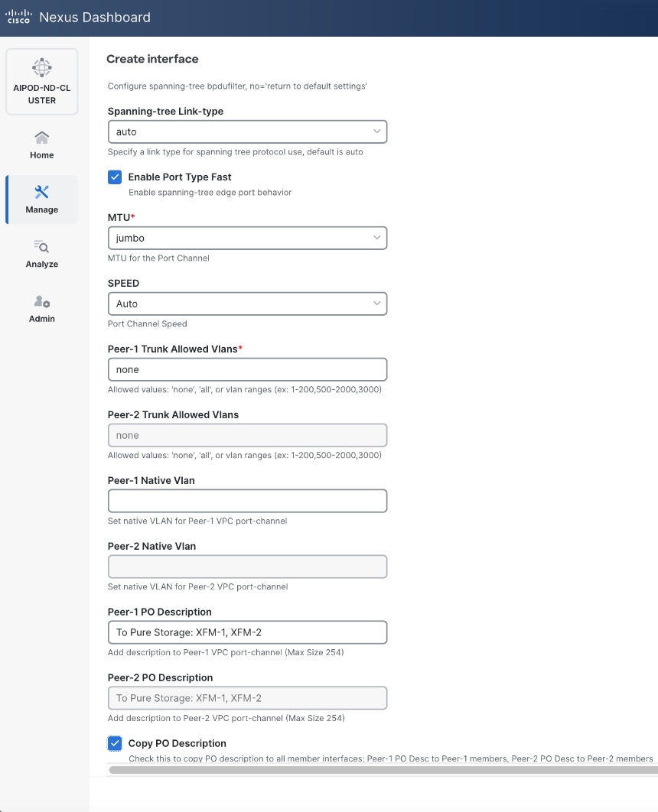
Task: Click the Home house icon
Action: 42,138
